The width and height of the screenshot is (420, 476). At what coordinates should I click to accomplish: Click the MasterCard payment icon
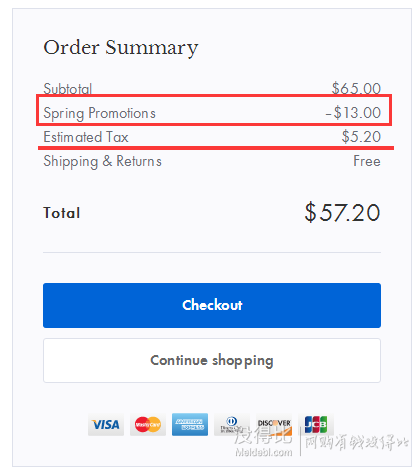click(x=148, y=424)
